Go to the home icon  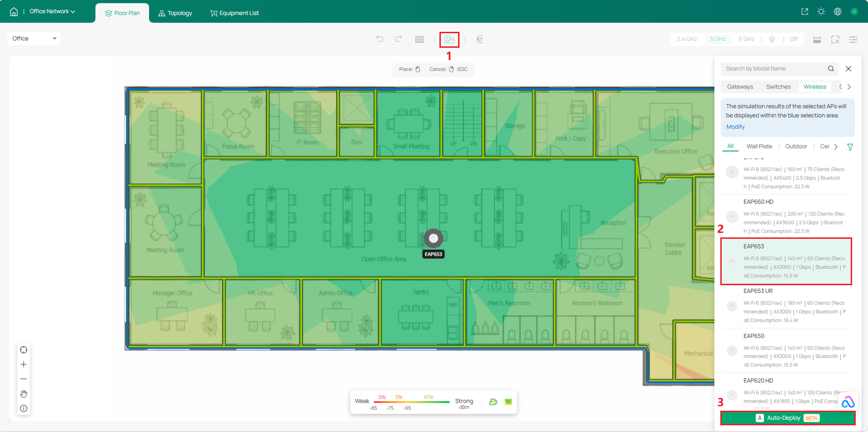click(x=14, y=12)
